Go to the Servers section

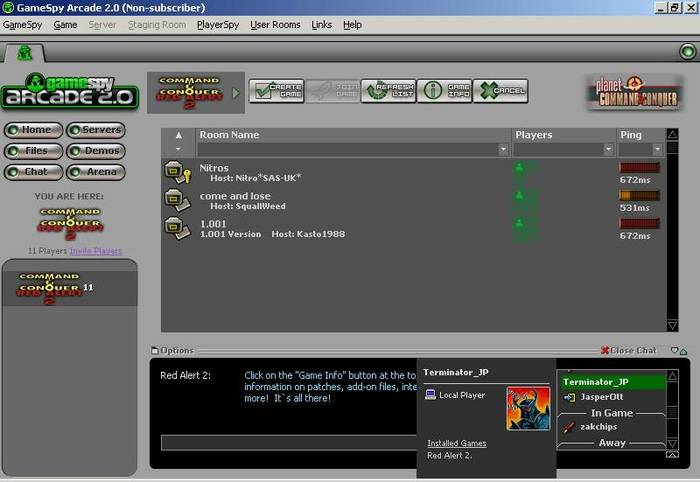click(x=96, y=130)
